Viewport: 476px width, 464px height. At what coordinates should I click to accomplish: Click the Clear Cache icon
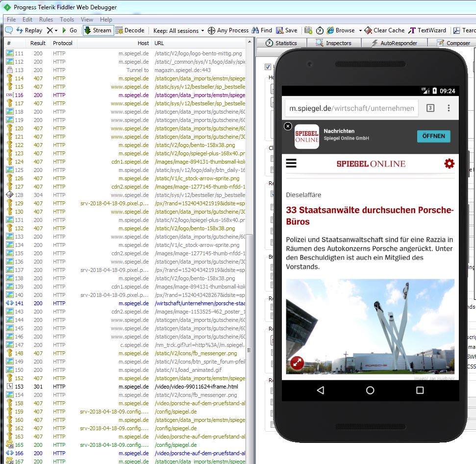coord(367,30)
